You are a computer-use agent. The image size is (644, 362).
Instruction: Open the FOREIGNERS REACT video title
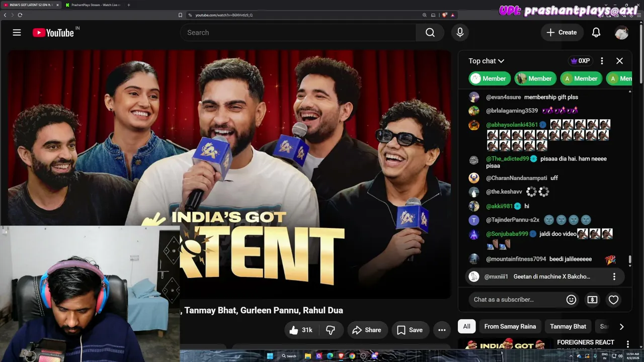tap(586, 344)
